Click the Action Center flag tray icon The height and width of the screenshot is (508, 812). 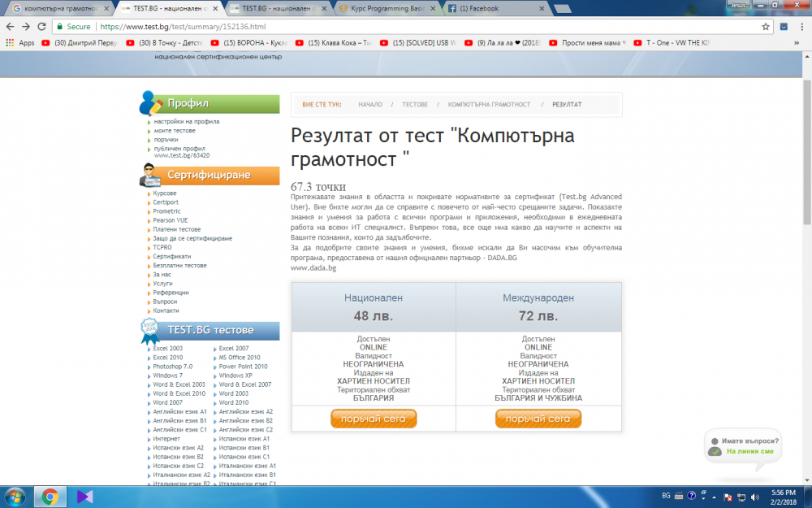click(x=728, y=497)
